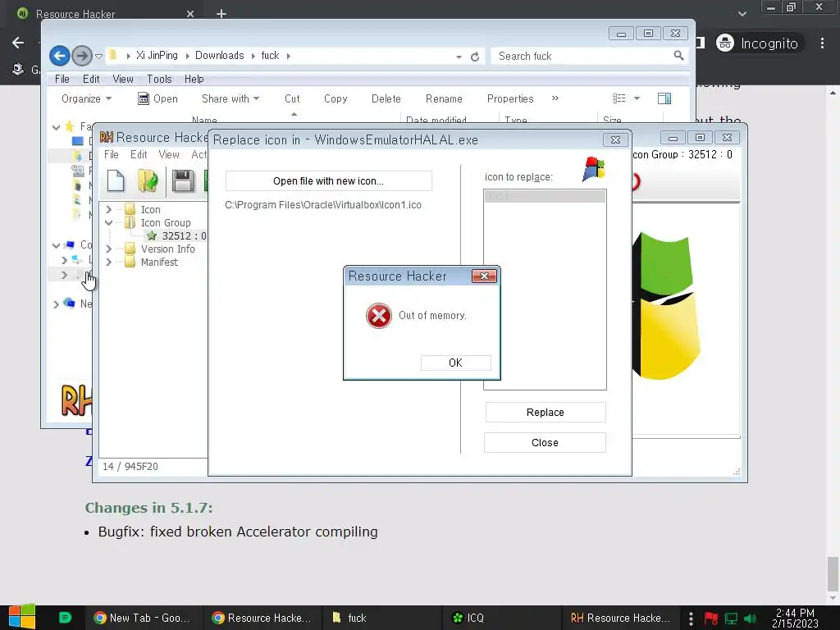Click the Incognito indicator icon
The width and height of the screenshot is (840, 630).
[725, 43]
